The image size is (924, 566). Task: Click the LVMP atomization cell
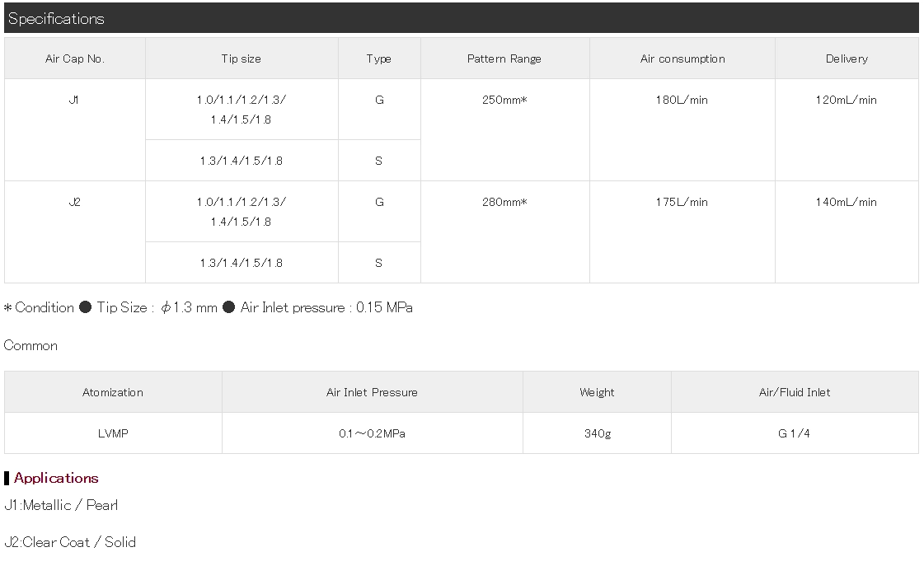pos(113,433)
